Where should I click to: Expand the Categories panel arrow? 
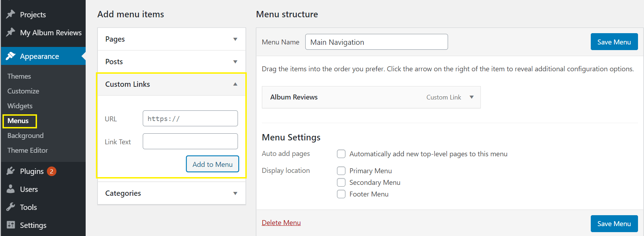(235, 193)
